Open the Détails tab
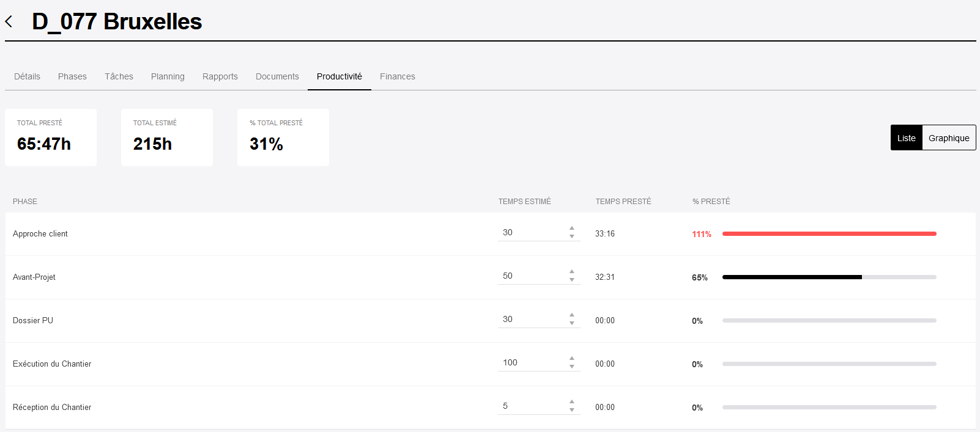Screen dimensions: 980x432 (x=27, y=76)
